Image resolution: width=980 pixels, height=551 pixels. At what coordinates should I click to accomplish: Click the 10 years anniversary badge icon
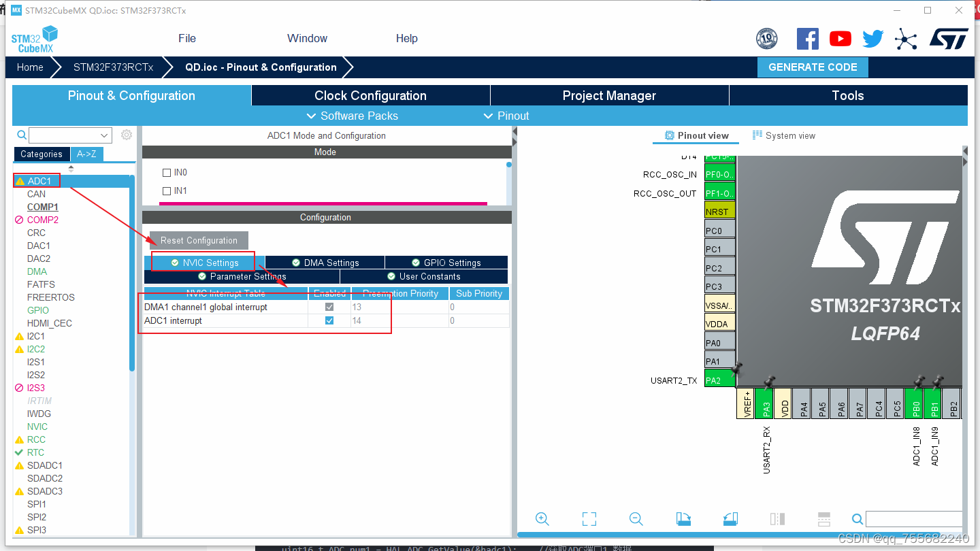(766, 39)
